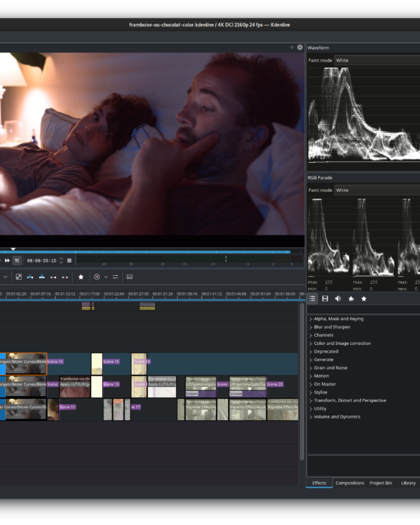Screen dimensions: 420x525
Task: Select the orange-outlined Bézier Curves clip on the top track
Action: click(26, 364)
